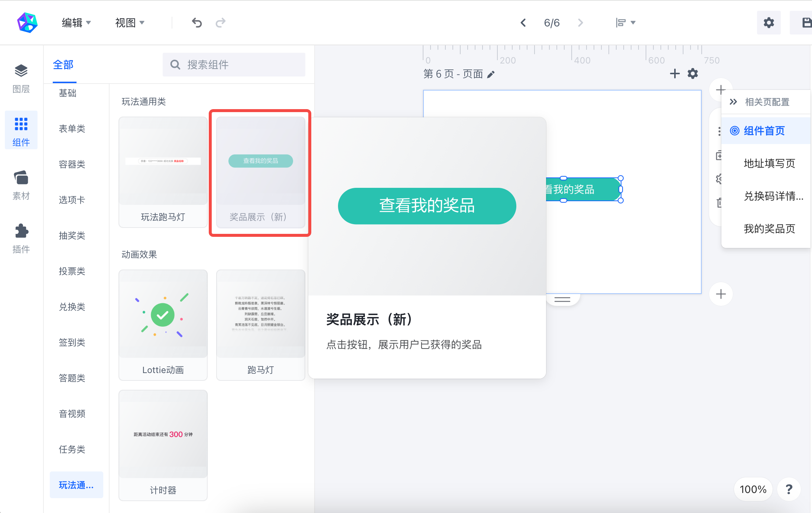
Task: Click the redo arrow icon
Action: click(x=221, y=23)
